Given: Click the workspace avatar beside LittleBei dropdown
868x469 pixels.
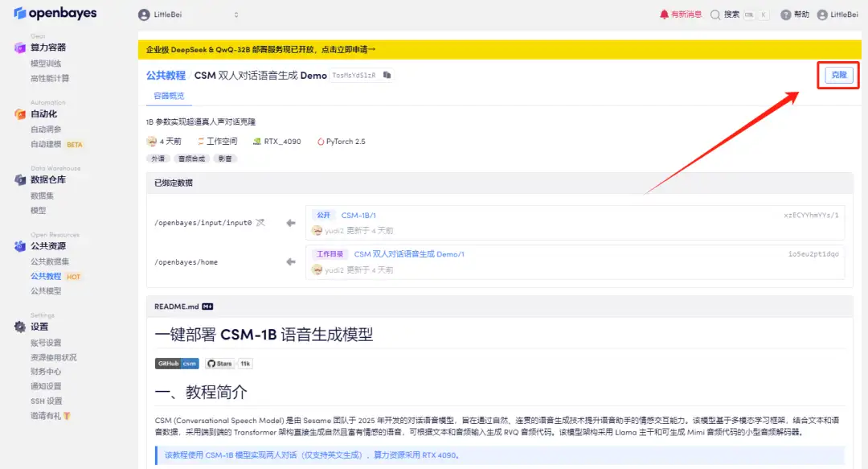Looking at the screenshot, I should (144, 15).
